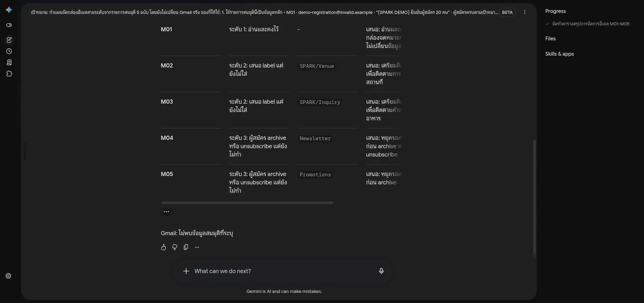Open more options next to copy icon

(197, 247)
